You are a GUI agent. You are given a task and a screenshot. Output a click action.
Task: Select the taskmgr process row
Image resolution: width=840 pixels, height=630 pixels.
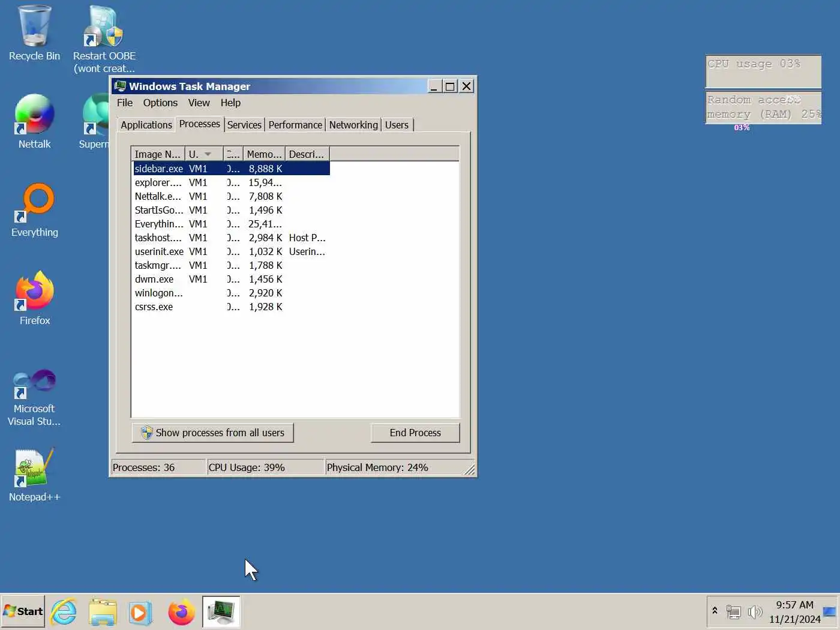point(231,265)
